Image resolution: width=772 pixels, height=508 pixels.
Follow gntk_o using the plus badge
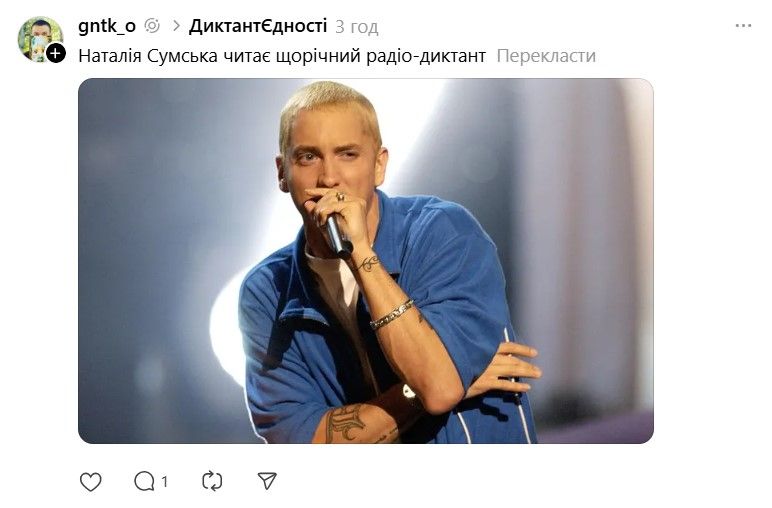(x=56, y=53)
